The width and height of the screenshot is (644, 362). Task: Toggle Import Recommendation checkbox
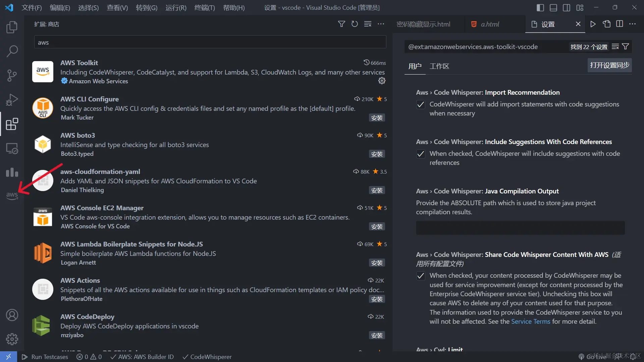(x=421, y=104)
